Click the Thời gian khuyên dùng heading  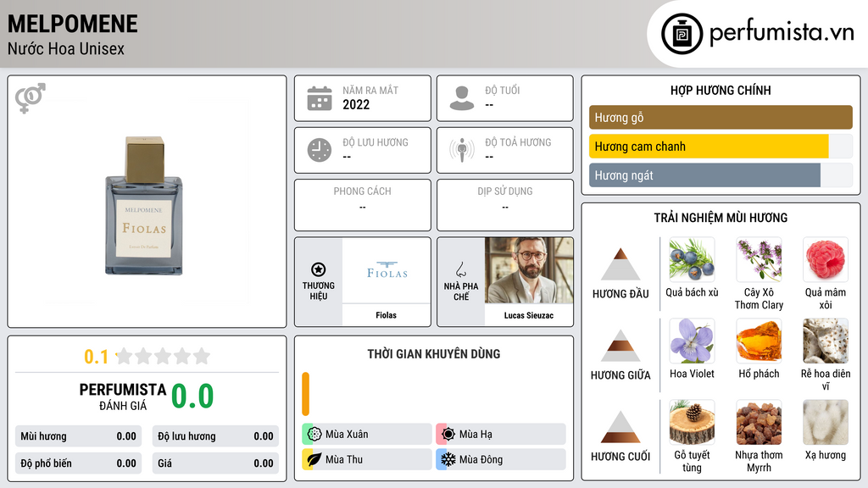[x=434, y=353]
